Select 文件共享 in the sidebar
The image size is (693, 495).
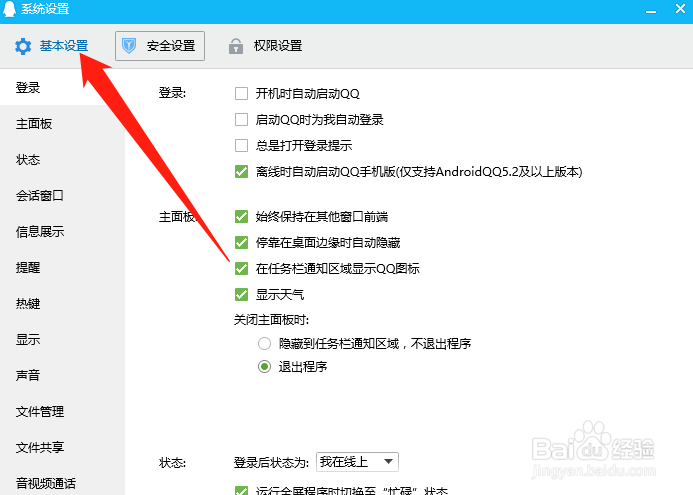40,447
